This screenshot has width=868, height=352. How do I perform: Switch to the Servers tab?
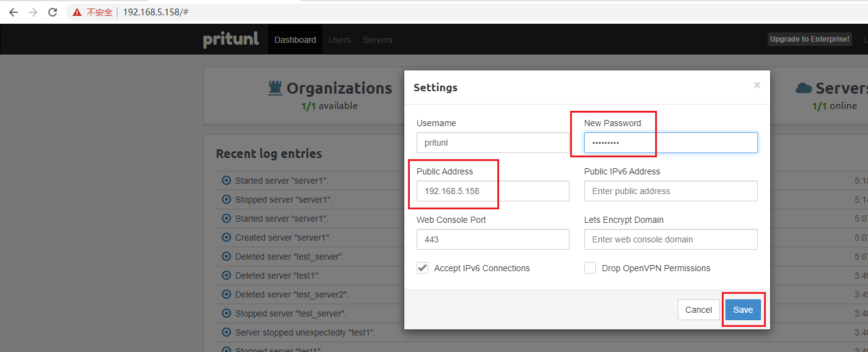(377, 40)
